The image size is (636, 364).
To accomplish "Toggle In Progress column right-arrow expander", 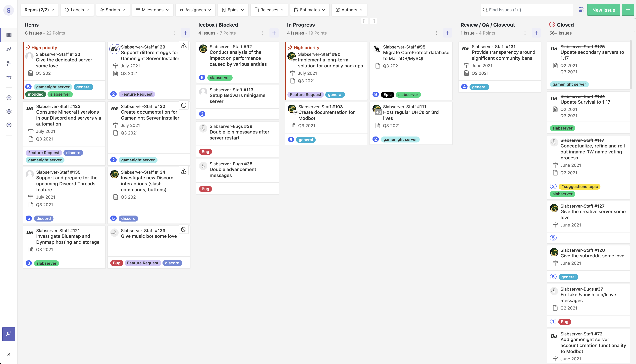I will click(373, 21).
